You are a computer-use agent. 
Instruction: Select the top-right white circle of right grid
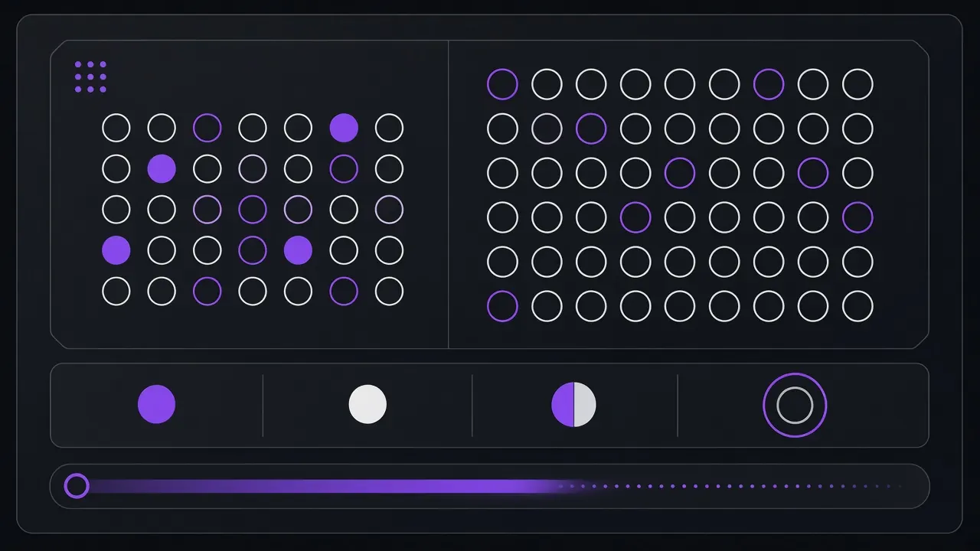[x=857, y=84]
